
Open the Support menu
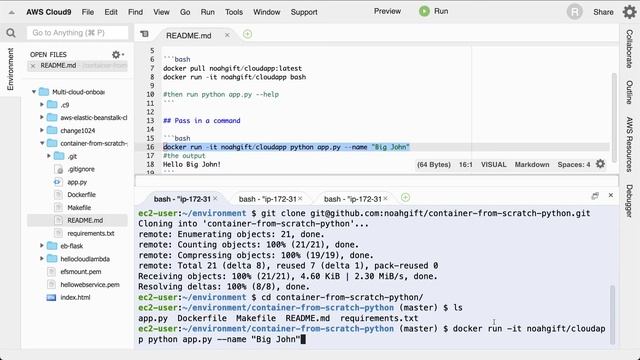coord(304,12)
